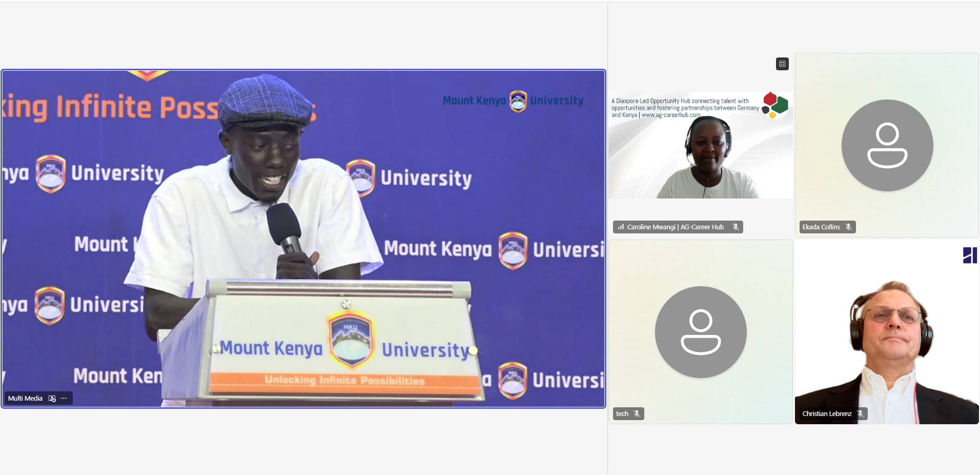
Task: Select the tech participant avatar placeholder
Action: tap(701, 332)
